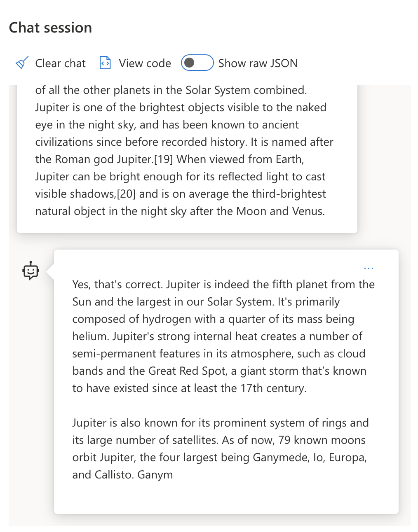Viewport: 418px width, 532px height.
Task: Click the user message line "of all the other planets"
Action: tap(171, 90)
